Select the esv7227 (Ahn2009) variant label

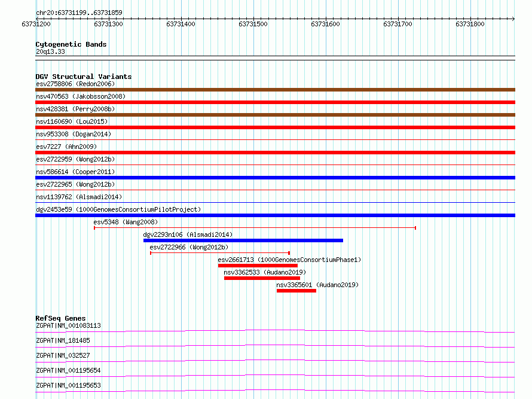(66, 147)
